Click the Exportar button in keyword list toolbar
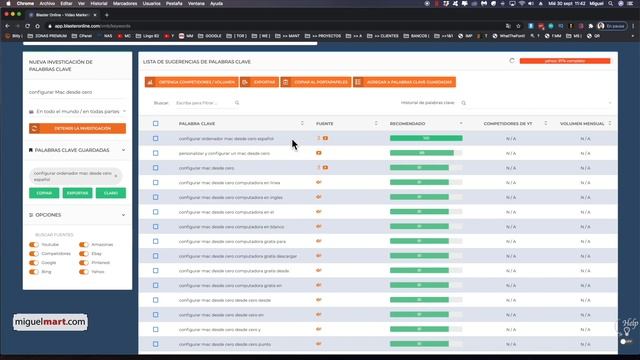640x360 pixels. (260, 82)
